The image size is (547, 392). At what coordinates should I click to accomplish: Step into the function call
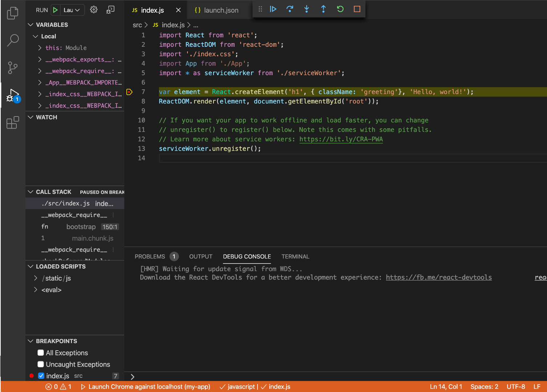307,9
